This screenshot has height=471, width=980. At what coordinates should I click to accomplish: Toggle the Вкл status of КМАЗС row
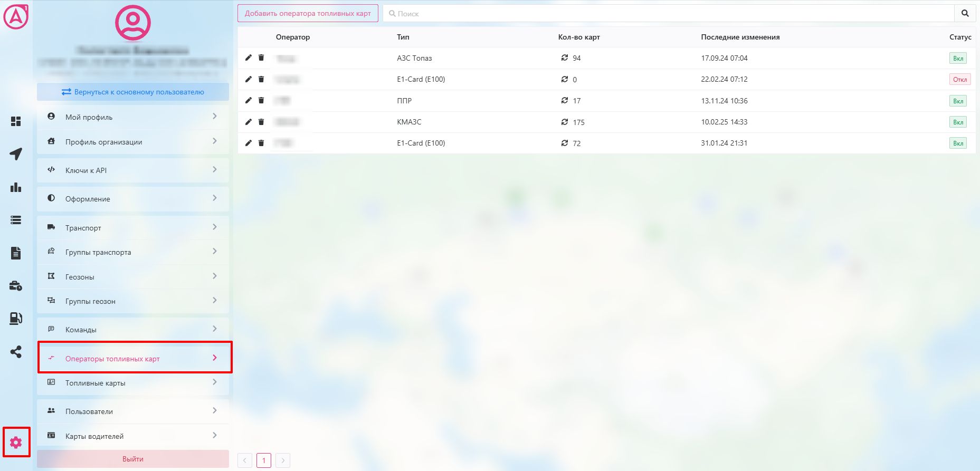958,122
